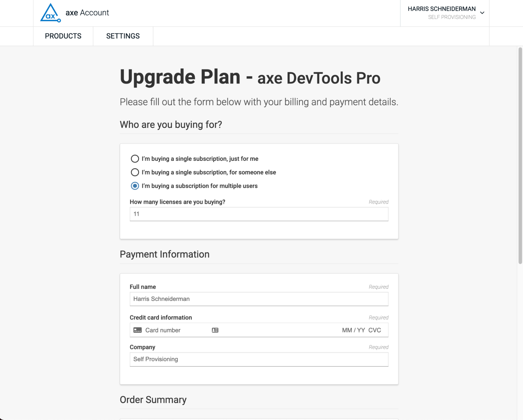Click the "axe Account" header link
The image size is (523, 420).
87,13
